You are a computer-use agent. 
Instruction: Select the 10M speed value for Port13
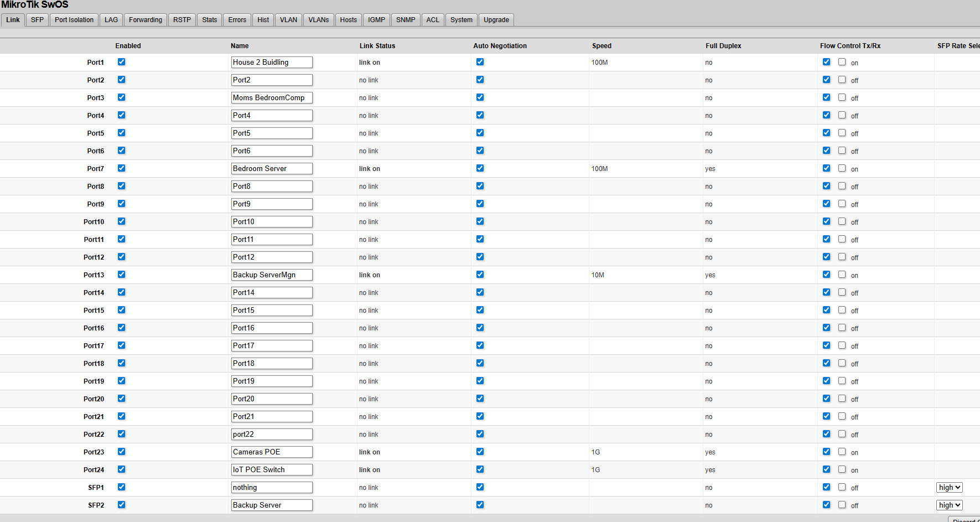pos(598,275)
